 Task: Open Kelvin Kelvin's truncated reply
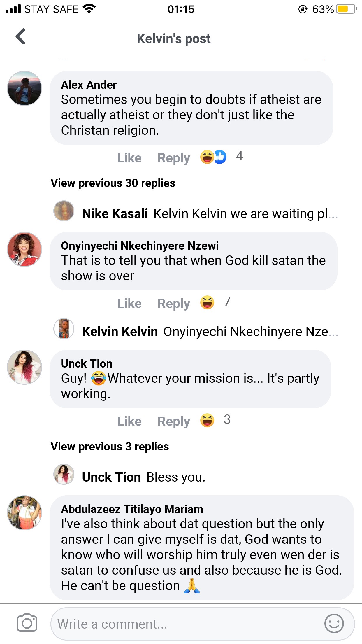(x=210, y=332)
